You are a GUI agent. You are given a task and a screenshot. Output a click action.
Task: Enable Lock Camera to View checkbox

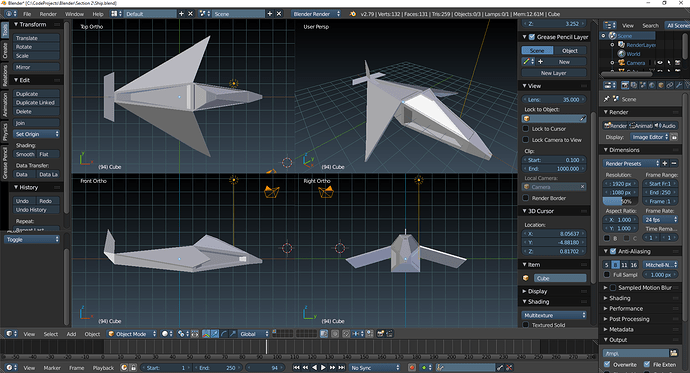525,140
